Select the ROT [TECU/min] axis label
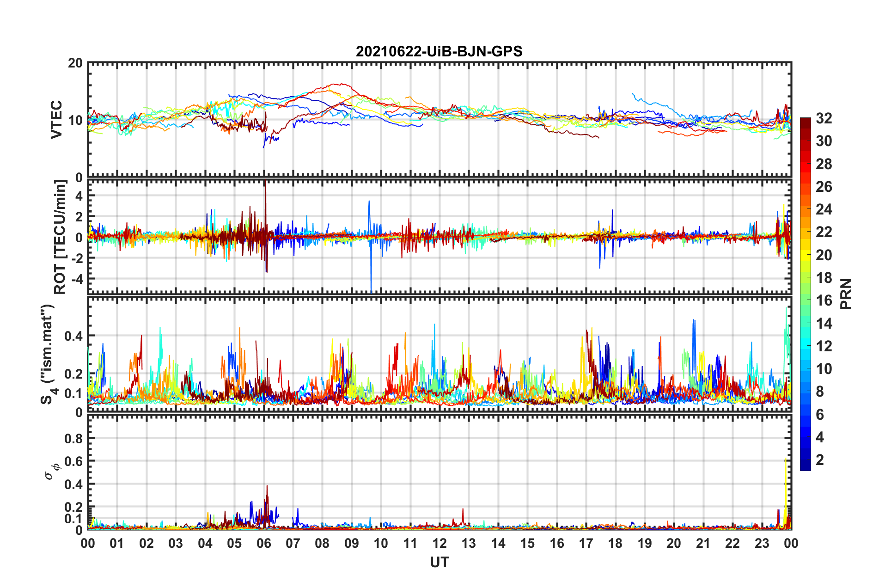 (60, 237)
